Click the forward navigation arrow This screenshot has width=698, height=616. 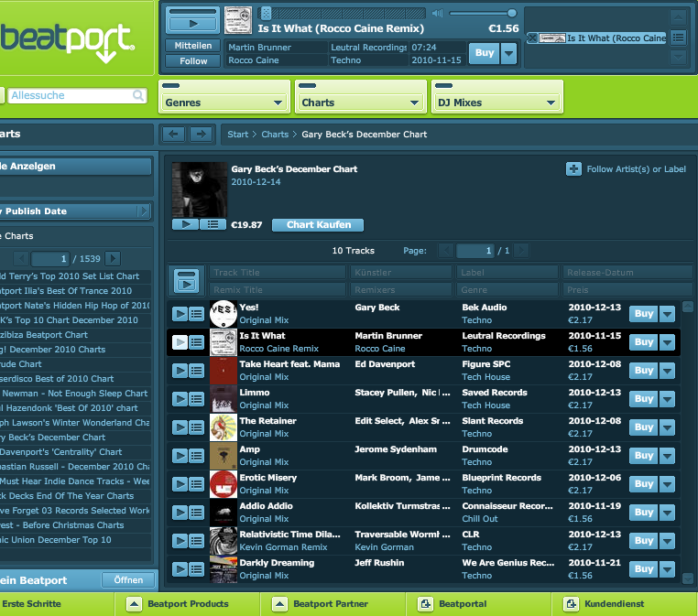tap(202, 135)
